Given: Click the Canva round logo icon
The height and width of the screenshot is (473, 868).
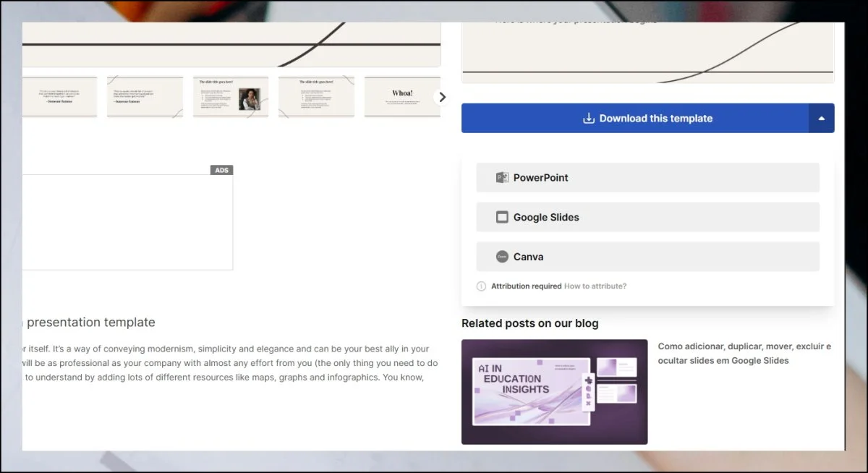Looking at the screenshot, I should point(502,257).
